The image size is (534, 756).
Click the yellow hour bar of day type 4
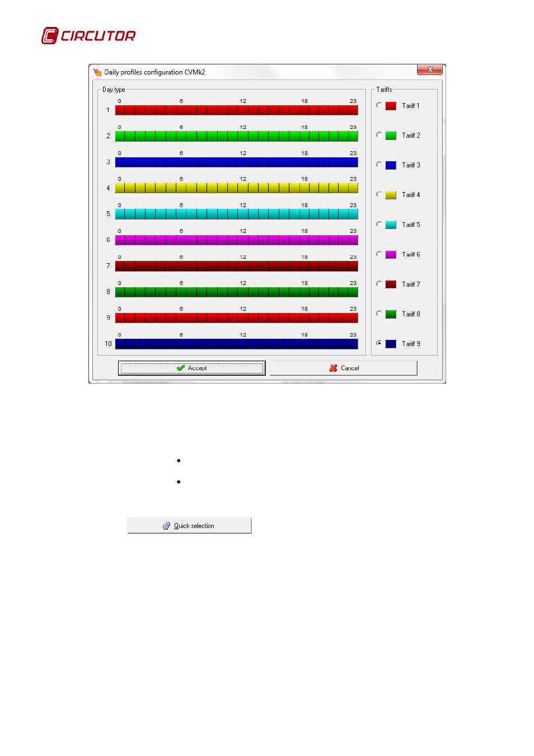pyautogui.click(x=236, y=188)
